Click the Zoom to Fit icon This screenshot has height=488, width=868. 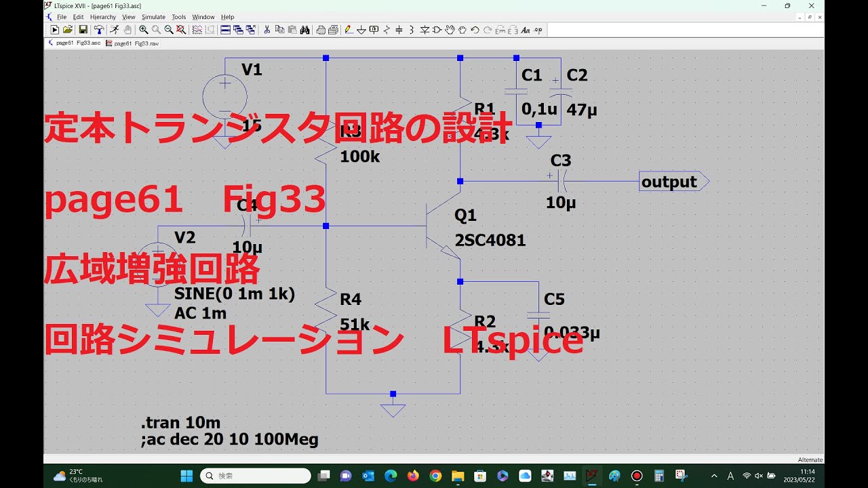(x=181, y=30)
